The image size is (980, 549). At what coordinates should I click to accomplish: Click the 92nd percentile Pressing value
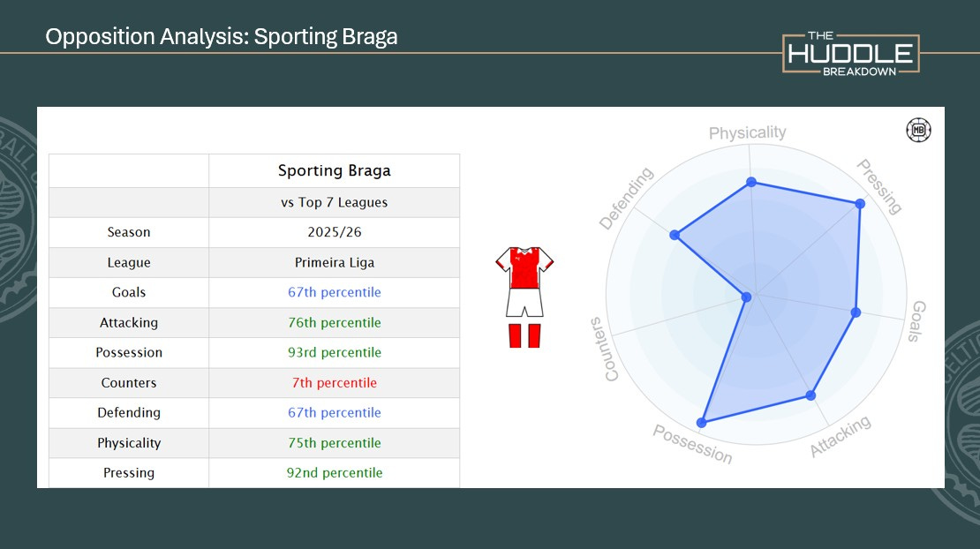tap(334, 473)
